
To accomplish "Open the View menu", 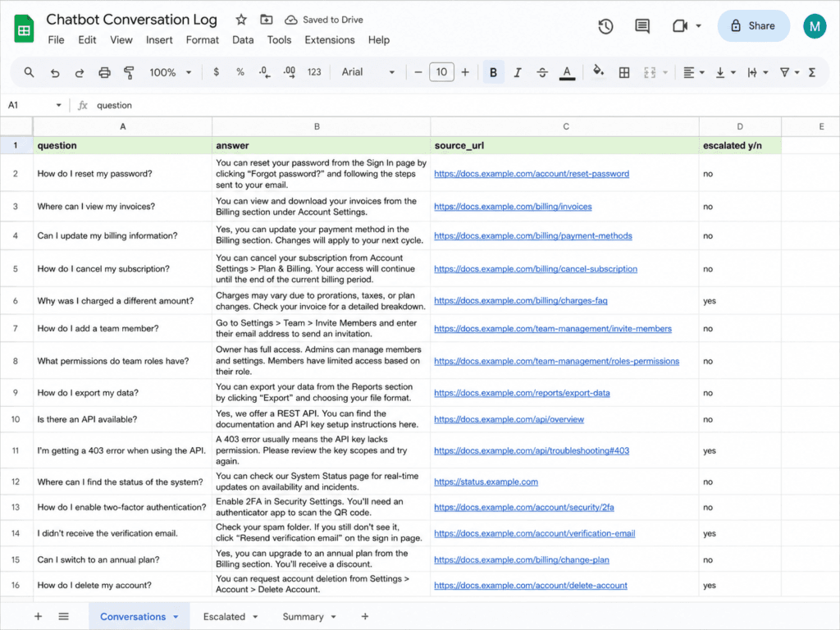I will coord(121,40).
